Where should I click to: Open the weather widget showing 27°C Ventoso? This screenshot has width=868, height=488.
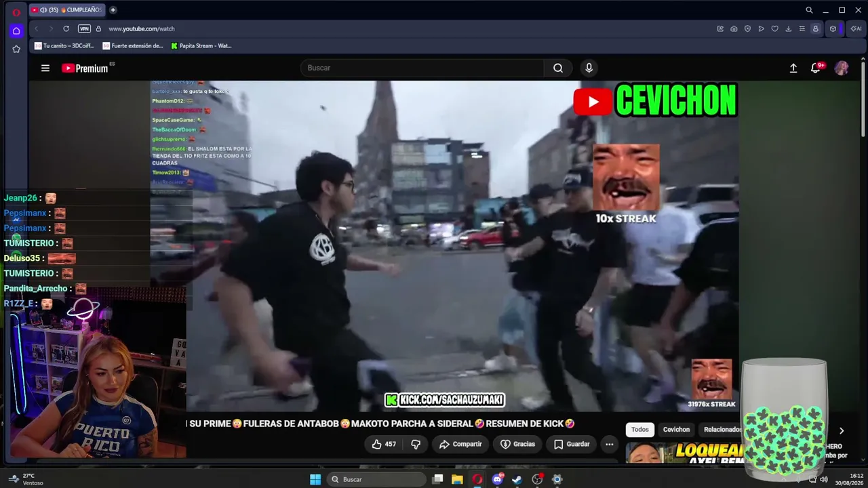[x=26, y=479]
